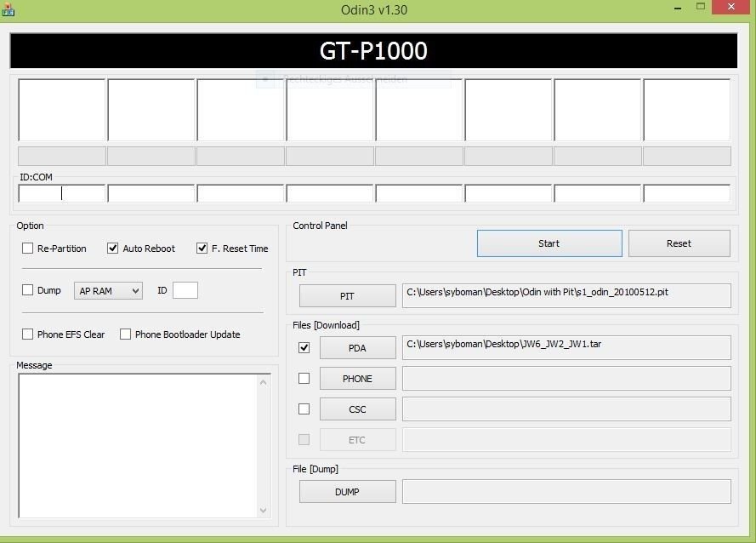Click the DUMP file button
Screen dimensions: 756x543
(x=347, y=492)
